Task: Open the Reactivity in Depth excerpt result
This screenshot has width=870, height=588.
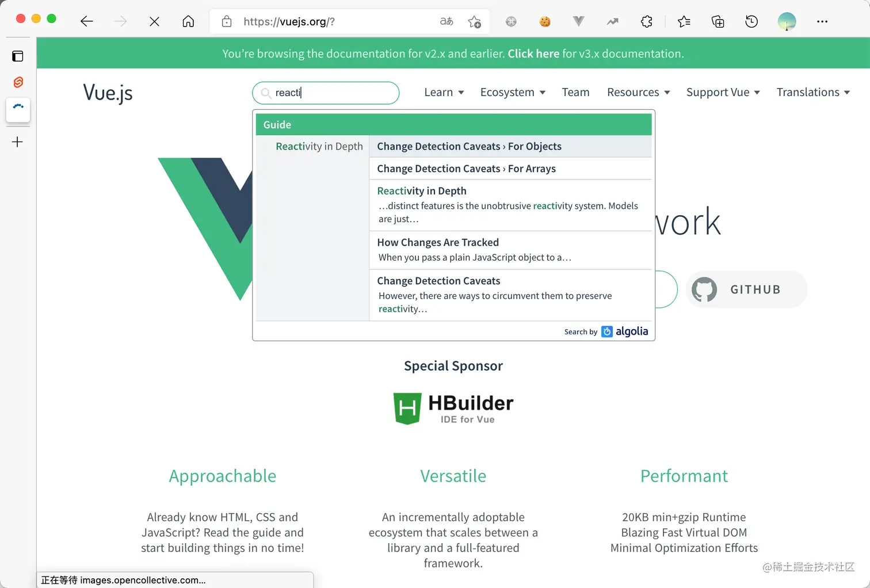Action: click(510, 205)
